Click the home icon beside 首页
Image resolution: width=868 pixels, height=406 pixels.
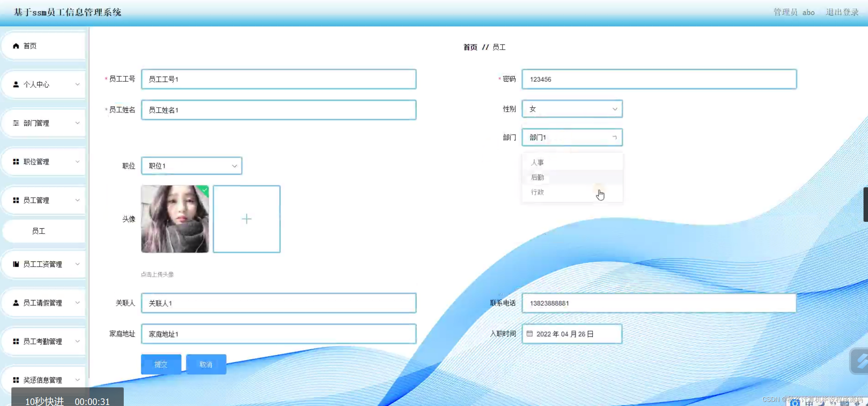coord(16,46)
